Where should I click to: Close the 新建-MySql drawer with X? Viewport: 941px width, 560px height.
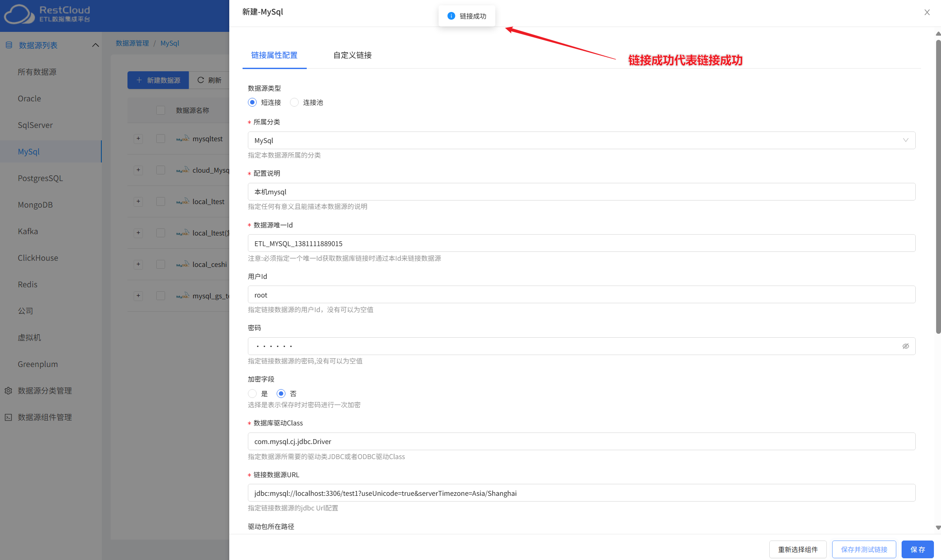tap(927, 12)
